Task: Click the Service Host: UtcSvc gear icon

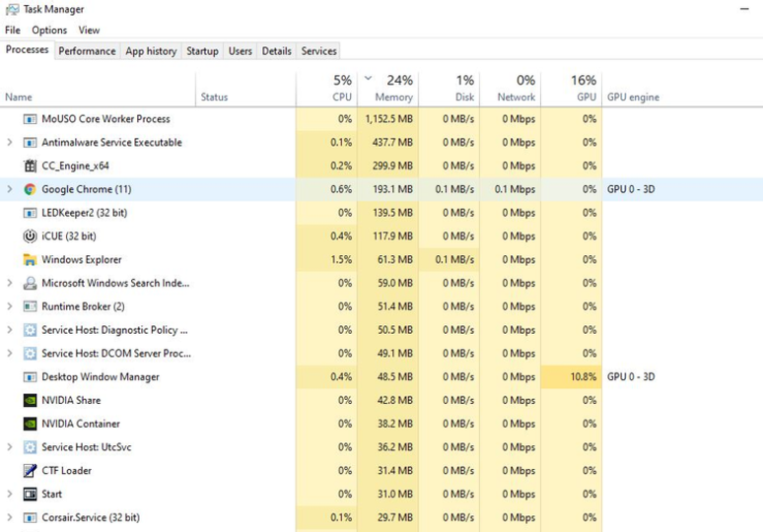Action: point(30,447)
